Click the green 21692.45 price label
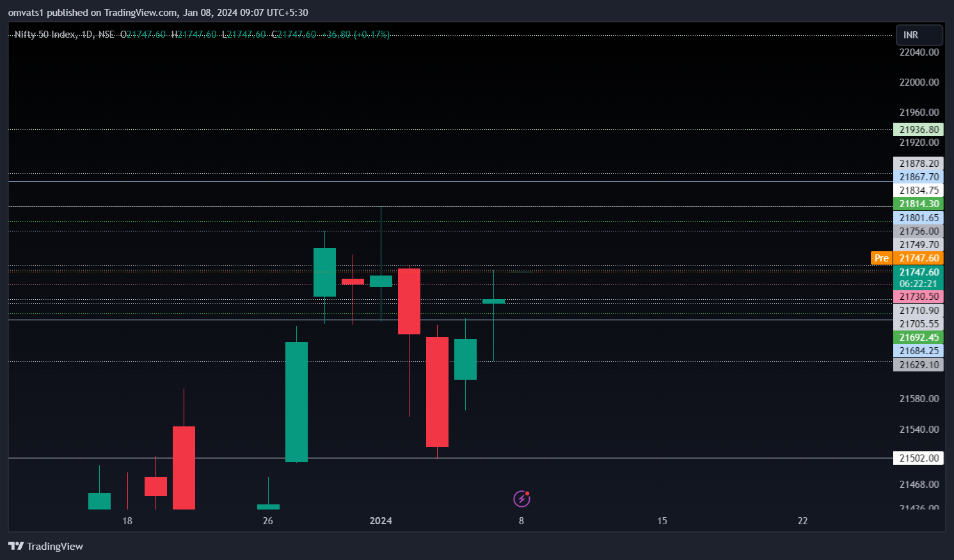This screenshot has height=560, width=954. [918, 338]
